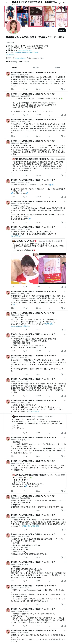
Task: Open more options on Nov 23, 2020 post
Action: pyautogui.click(x=65, y=94)
